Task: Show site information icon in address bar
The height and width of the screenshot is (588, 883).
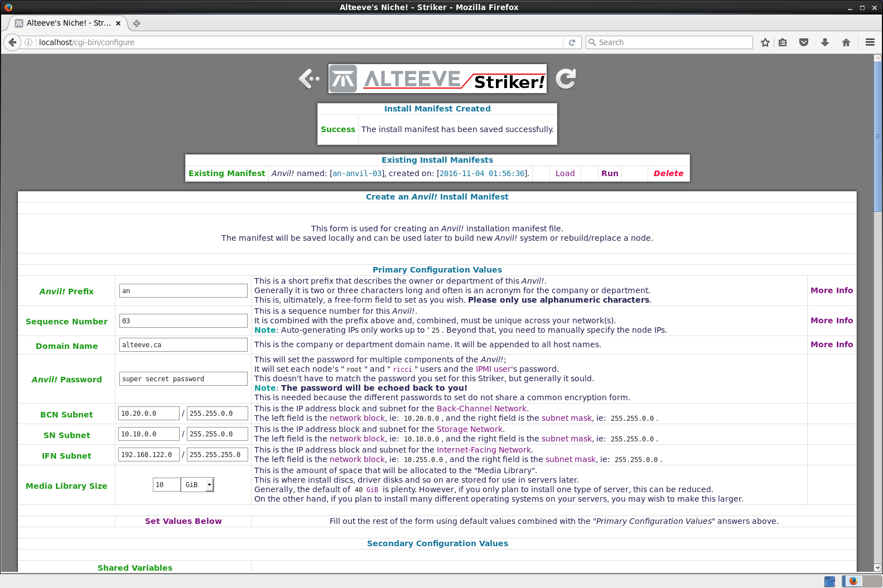Action: (x=28, y=42)
